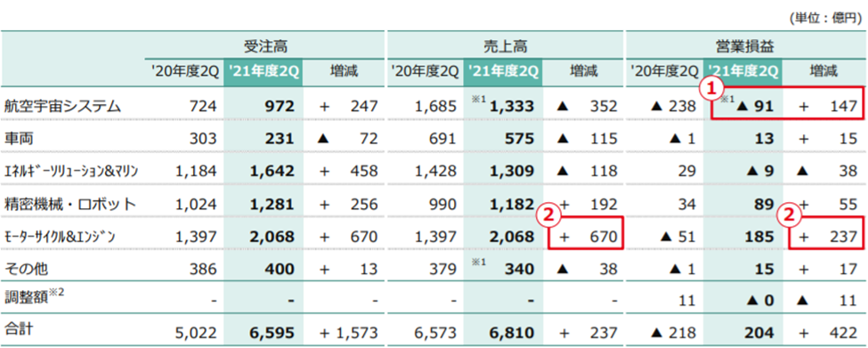Image resolution: width=868 pixels, height=348 pixels.
Task: Click the ▲ 352 change cell
Action: click(586, 106)
